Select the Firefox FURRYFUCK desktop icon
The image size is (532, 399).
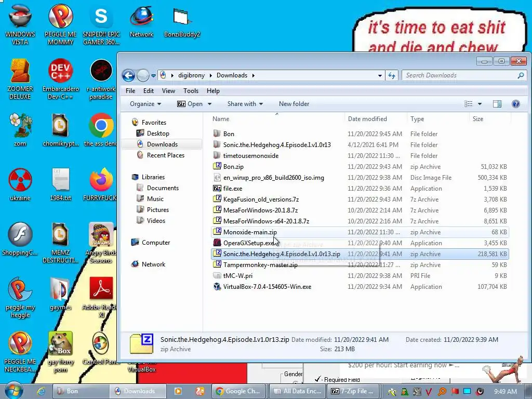(100, 184)
